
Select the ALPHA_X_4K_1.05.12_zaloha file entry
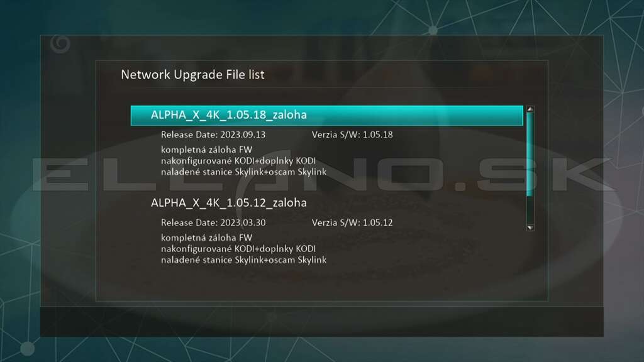click(x=228, y=203)
